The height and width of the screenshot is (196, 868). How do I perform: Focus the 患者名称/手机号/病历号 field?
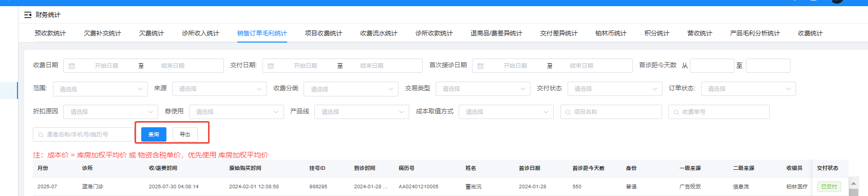[x=84, y=134]
